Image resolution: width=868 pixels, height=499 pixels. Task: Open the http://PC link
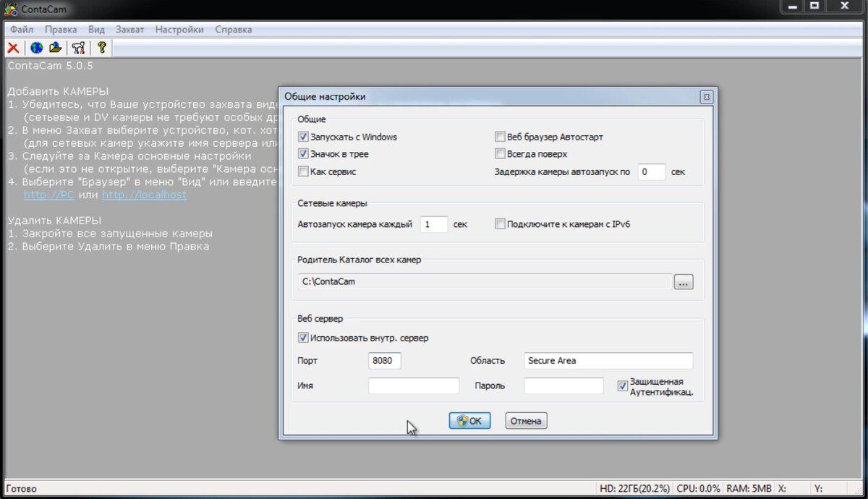point(49,195)
